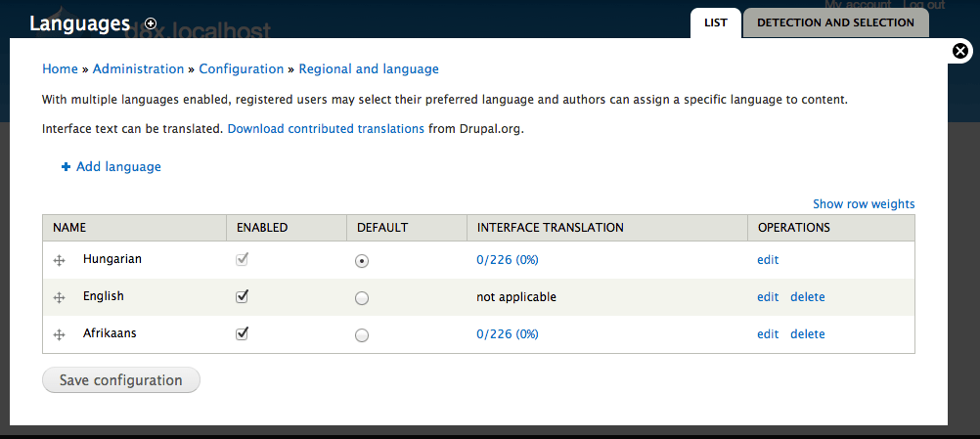Open Download contributed translations link
This screenshot has width=980, height=439.
tap(326, 129)
